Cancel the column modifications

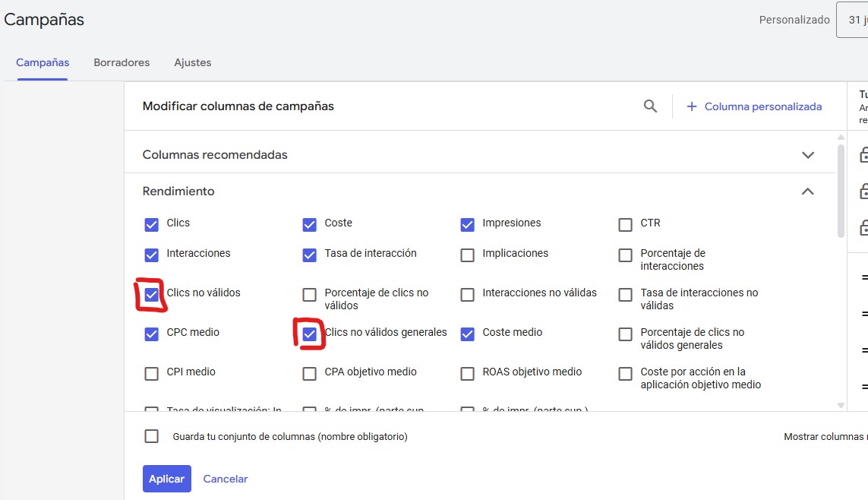tap(226, 479)
